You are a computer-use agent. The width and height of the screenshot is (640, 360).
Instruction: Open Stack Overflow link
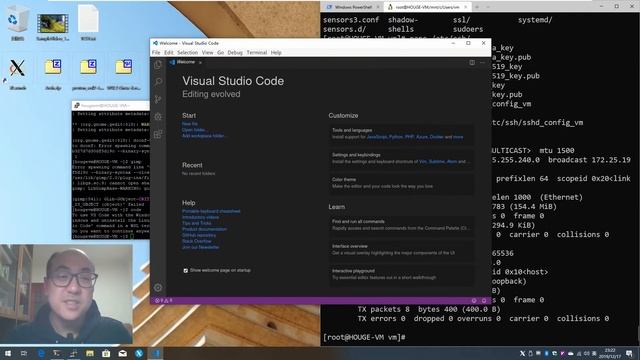(x=197, y=241)
